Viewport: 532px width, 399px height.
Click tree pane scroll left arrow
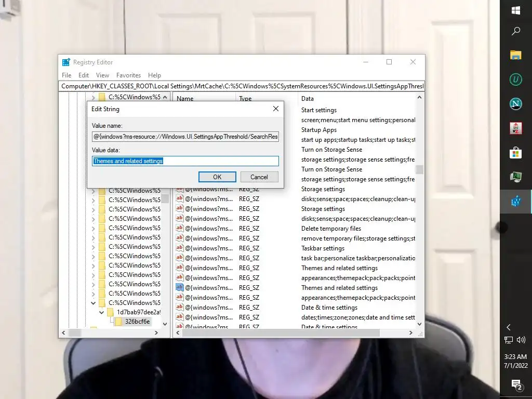(63, 333)
